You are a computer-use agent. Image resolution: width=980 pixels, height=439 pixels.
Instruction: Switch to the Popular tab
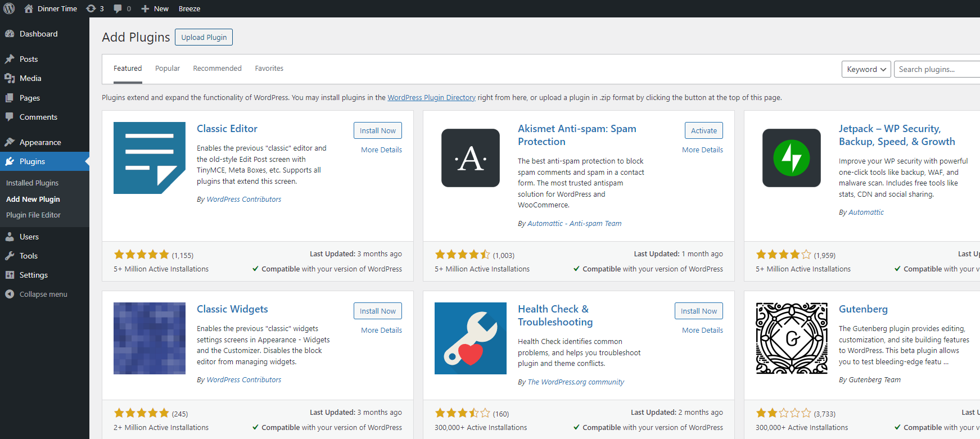(168, 69)
